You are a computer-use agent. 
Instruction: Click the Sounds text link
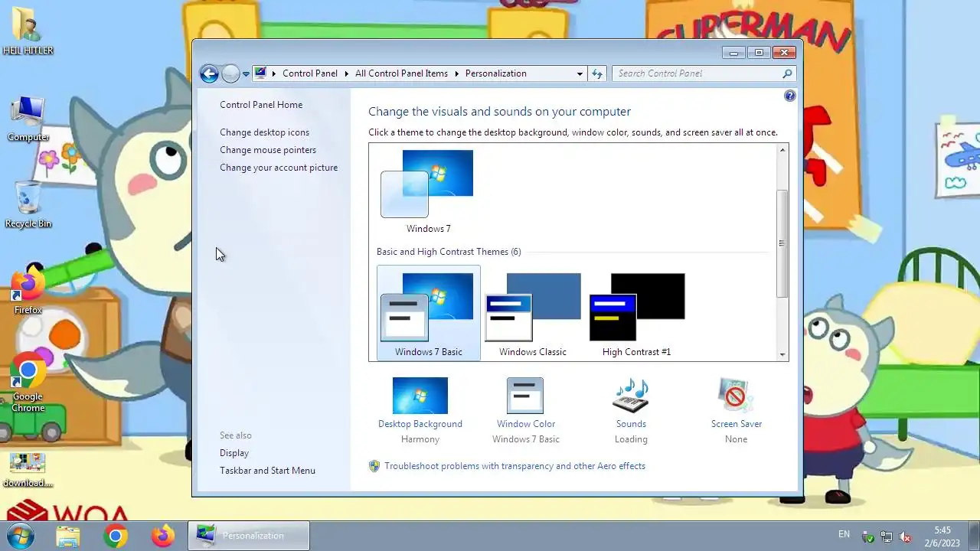631,424
